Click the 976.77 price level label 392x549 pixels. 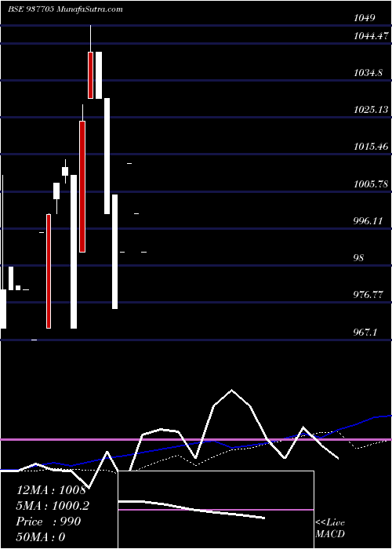(368, 295)
